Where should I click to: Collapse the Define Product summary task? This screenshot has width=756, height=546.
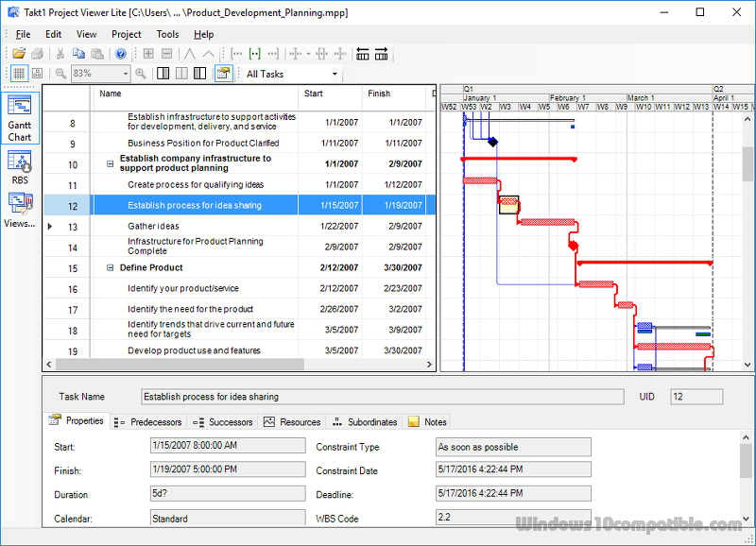110,267
